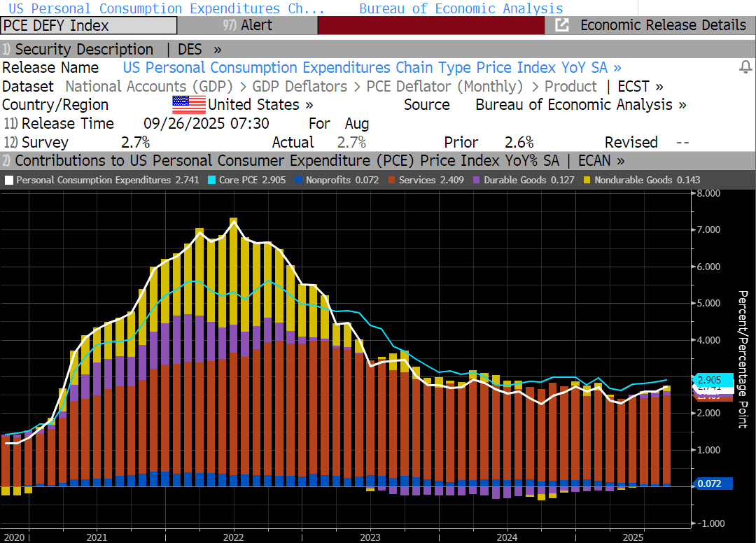The width and height of the screenshot is (756, 543).
Task: Click the 6.000 y-axis label
Action: click(x=708, y=267)
